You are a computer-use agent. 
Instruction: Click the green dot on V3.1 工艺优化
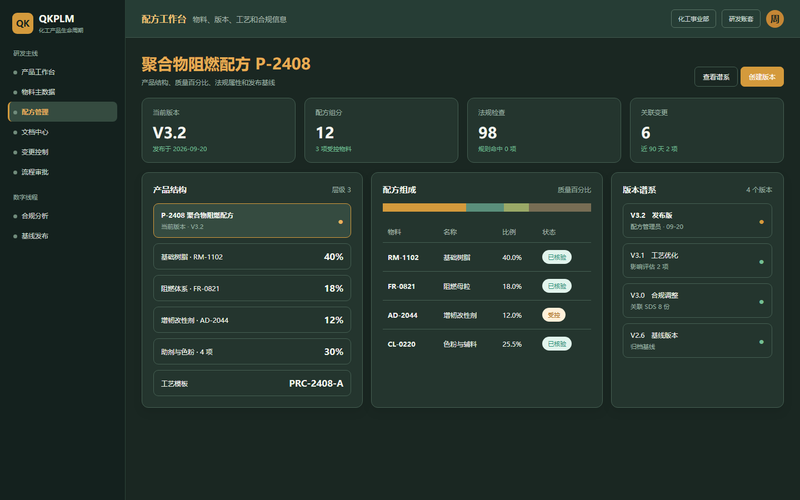[x=761, y=262]
